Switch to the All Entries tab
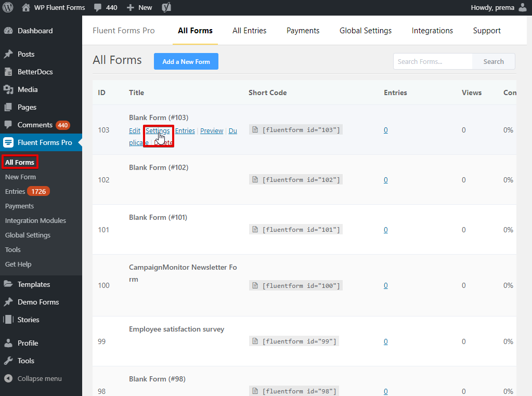Image resolution: width=532 pixels, height=396 pixels. (x=250, y=31)
